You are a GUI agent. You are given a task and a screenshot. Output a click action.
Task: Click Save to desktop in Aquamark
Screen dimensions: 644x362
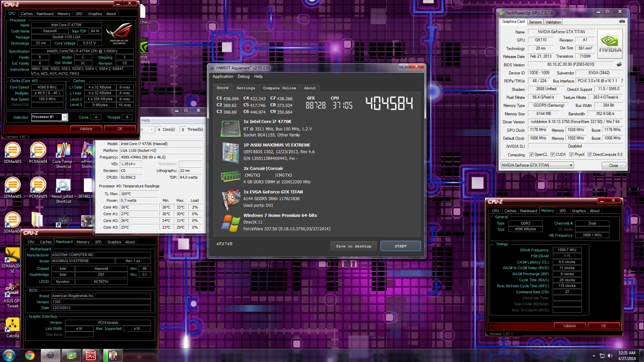[354, 246]
